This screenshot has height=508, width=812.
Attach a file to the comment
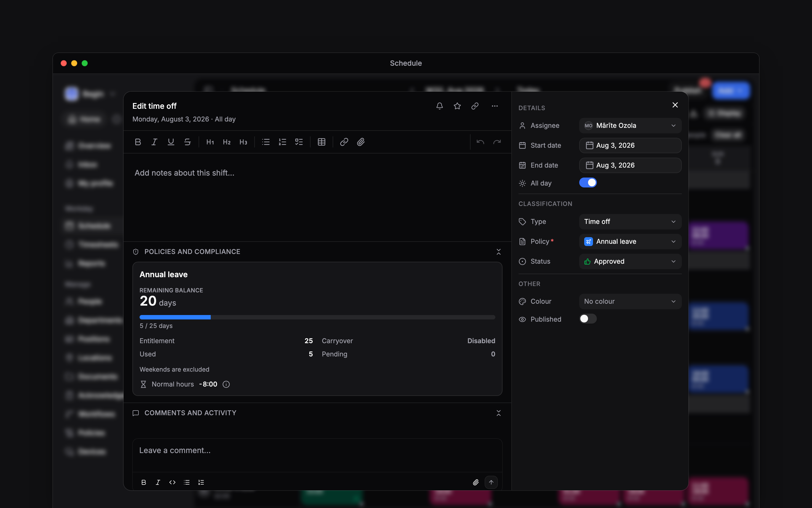[x=476, y=483]
